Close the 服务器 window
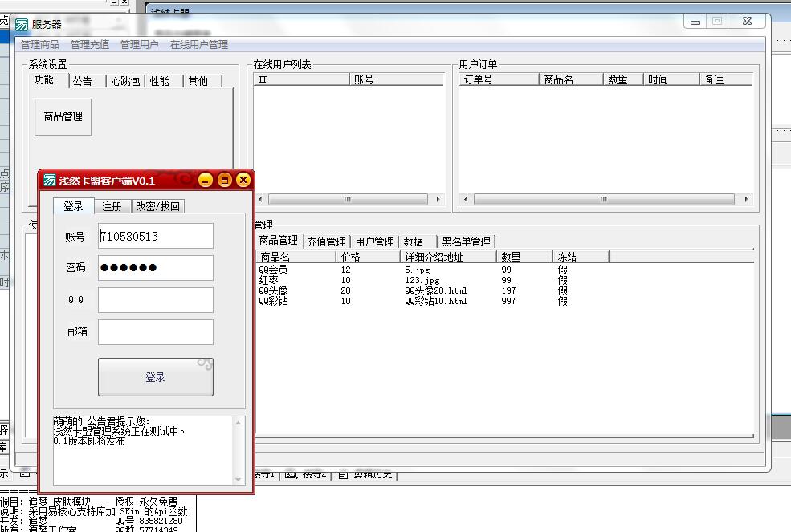 click(x=747, y=21)
